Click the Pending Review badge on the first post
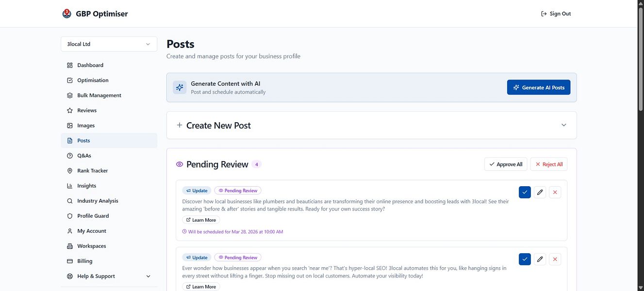The image size is (644, 291). (238, 191)
